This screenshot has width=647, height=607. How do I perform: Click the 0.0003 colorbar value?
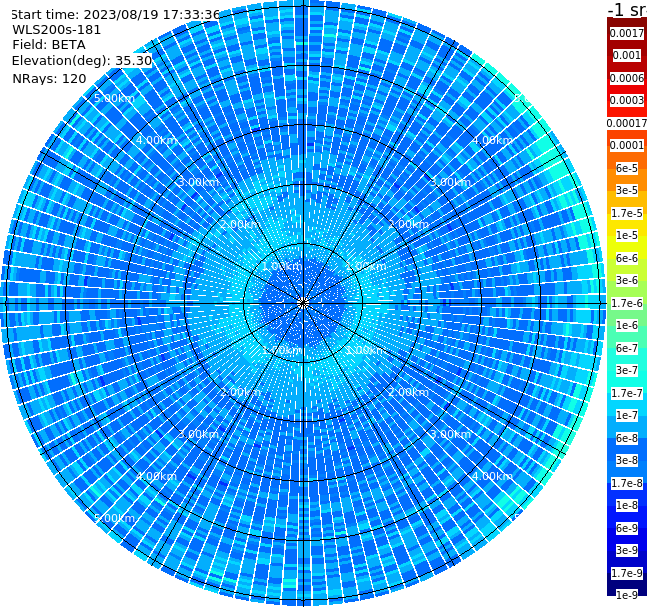coord(627,100)
